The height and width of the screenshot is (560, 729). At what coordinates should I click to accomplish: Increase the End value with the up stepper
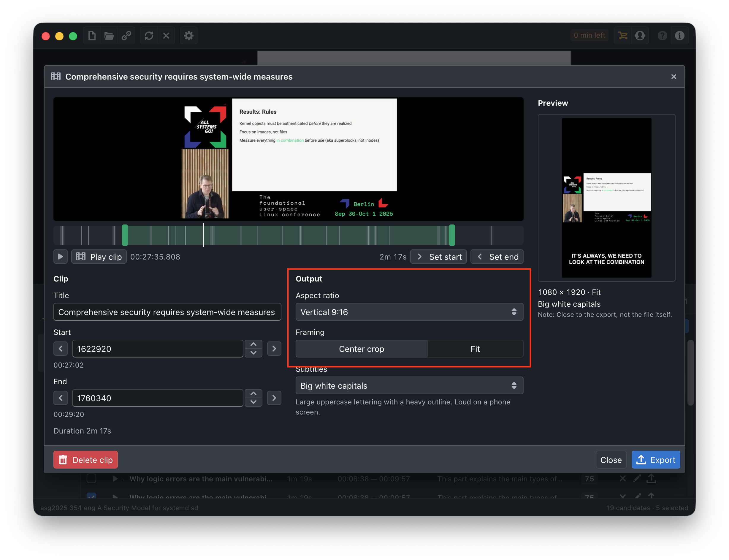253,394
